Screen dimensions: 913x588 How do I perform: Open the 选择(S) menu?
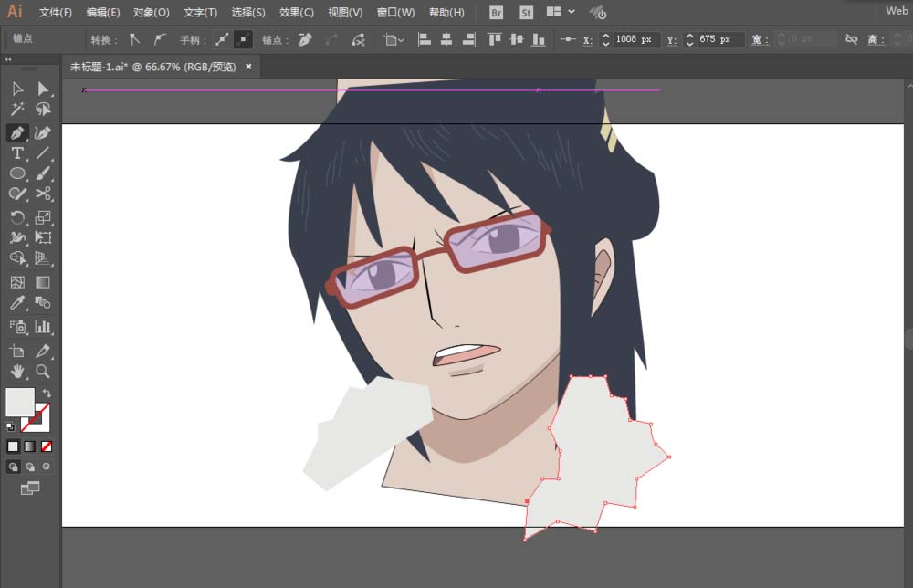(x=248, y=12)
